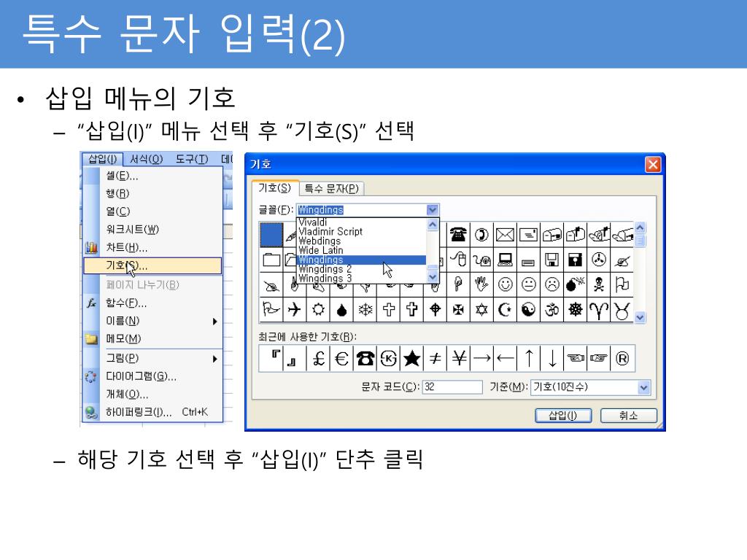Image resolution: width=747 pixels, height=560 pixels.
Task: Select 셀(E)... menu entry
Action: (x=152, y=176)
